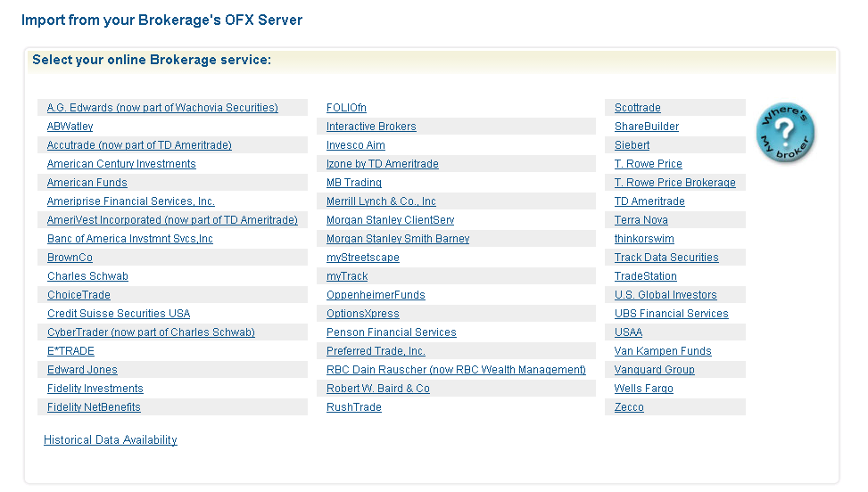Open A.G. Edwards (now part of Wachovia Securities) link
The height and width of the screenshot is (492, 868).
[162, 108]
